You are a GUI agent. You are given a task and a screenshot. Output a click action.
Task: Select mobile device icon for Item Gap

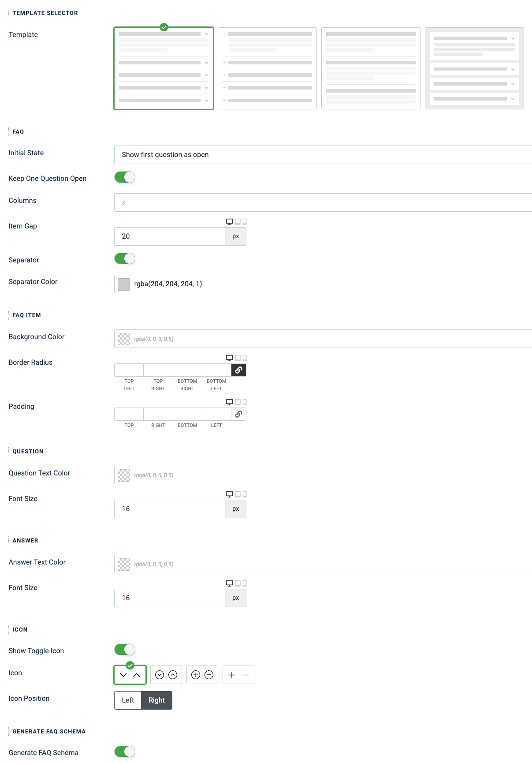[x=245, y=222]
